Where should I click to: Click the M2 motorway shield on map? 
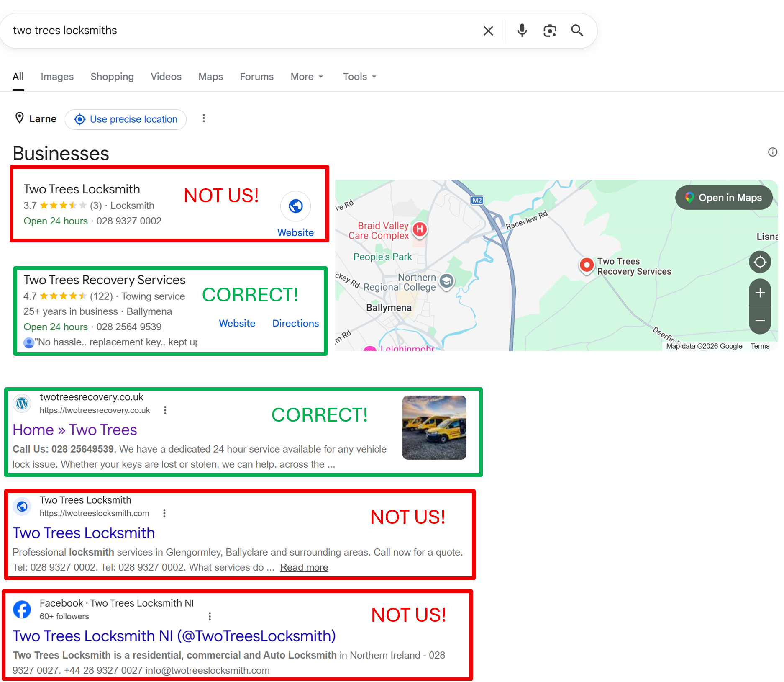[477, 200]
